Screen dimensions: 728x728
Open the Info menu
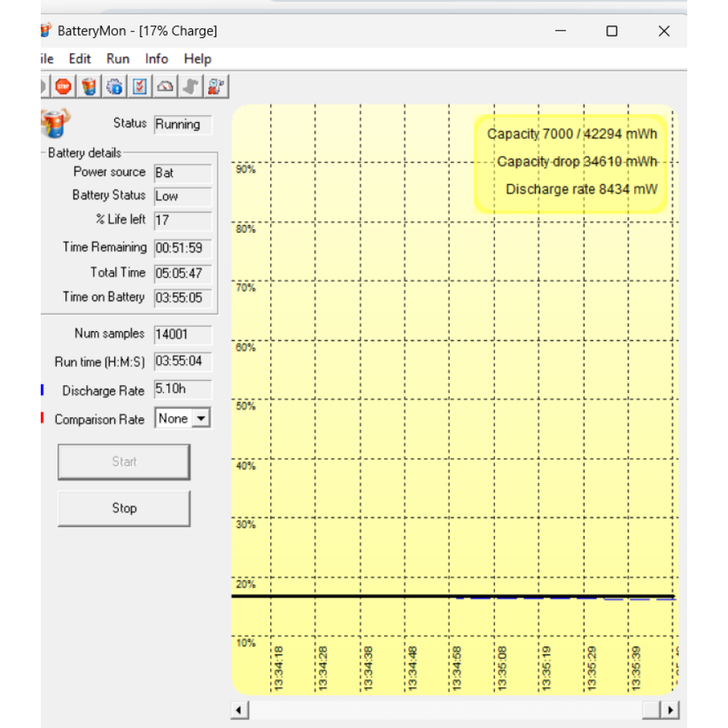[157, 59]
